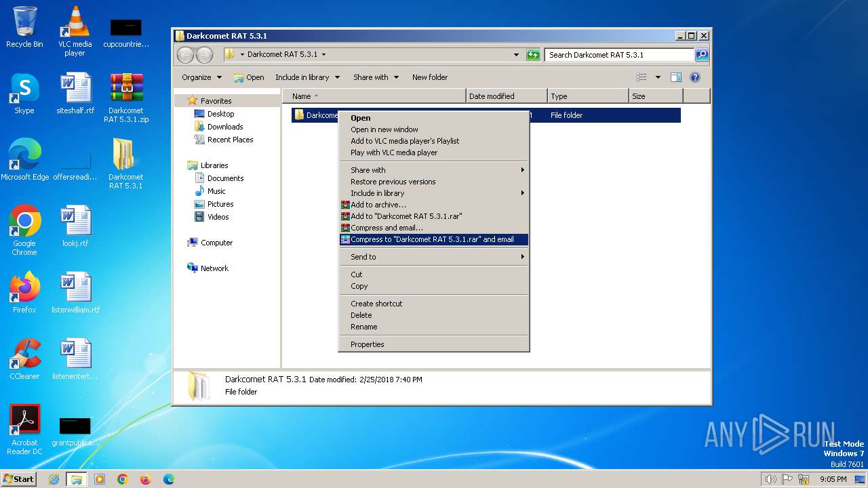Open Windows Media Player taskbar icon
Image resolution: width=868 pixels, height=488 pixels.
click(x=100, y=479)
